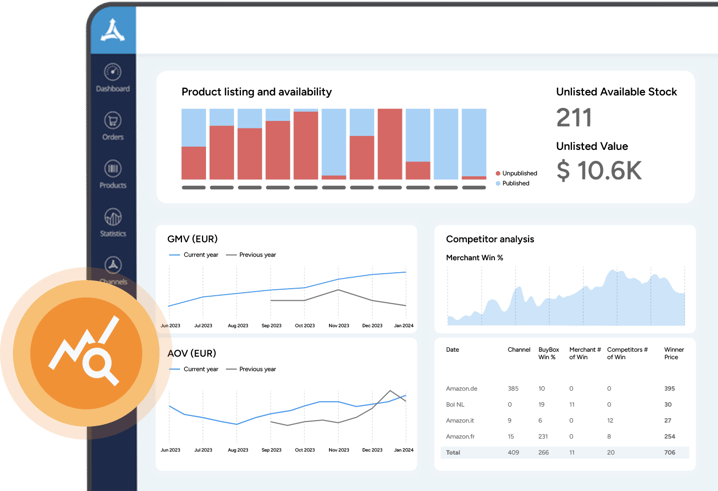Open the Products barcode icon
Viewport: 718px width, 491px height.
click(x=113, y=169)
